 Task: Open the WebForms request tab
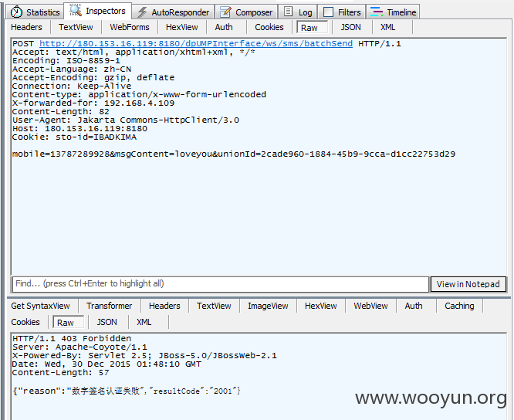coord(130,27)
